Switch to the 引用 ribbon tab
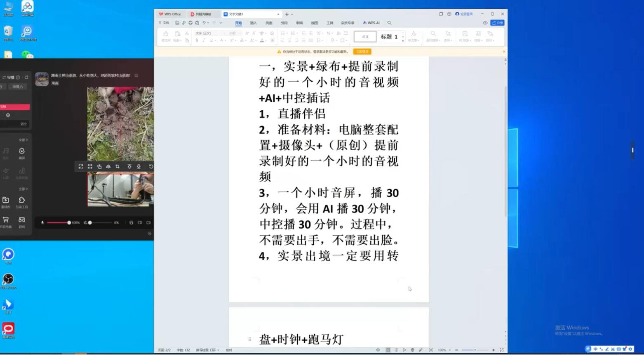644x364 pixels. point(284,23)
